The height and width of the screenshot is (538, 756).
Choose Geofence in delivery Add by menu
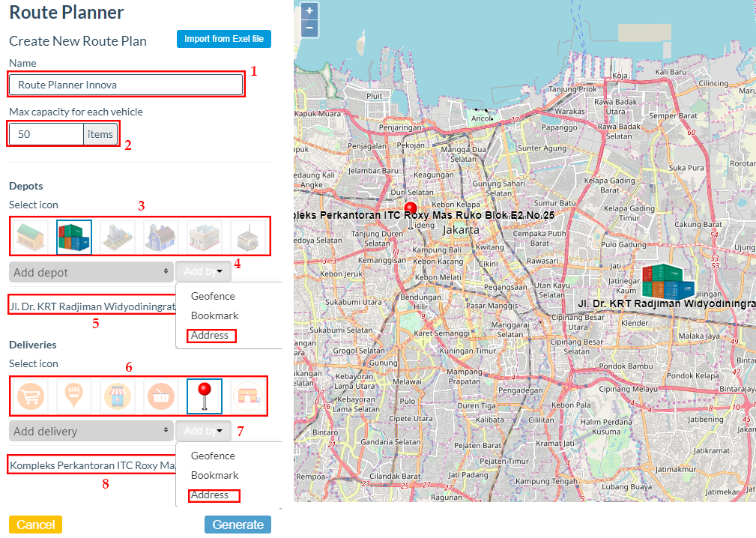[x=213, y=456]
